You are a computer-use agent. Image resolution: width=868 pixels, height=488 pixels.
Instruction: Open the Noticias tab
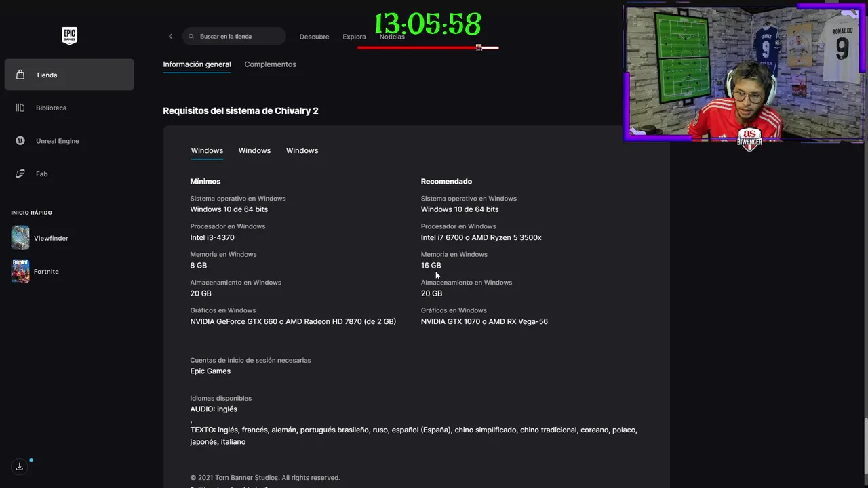tap(392, 37)
